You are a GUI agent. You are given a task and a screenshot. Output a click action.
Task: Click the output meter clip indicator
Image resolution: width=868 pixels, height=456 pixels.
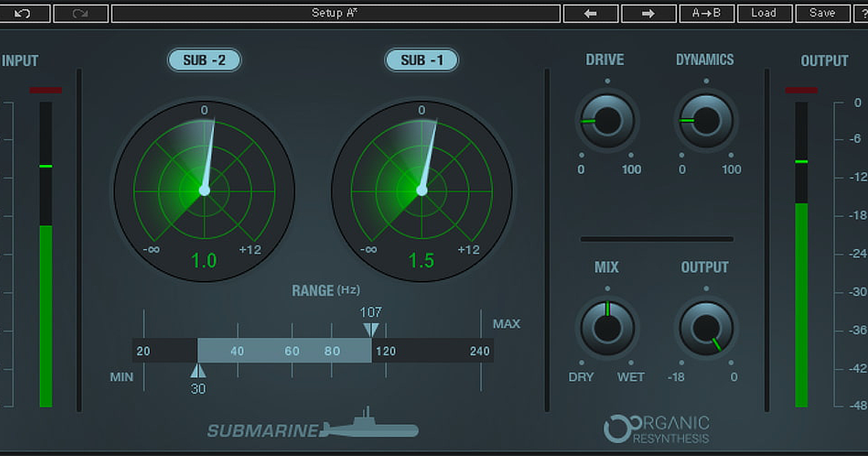[801, 90]
